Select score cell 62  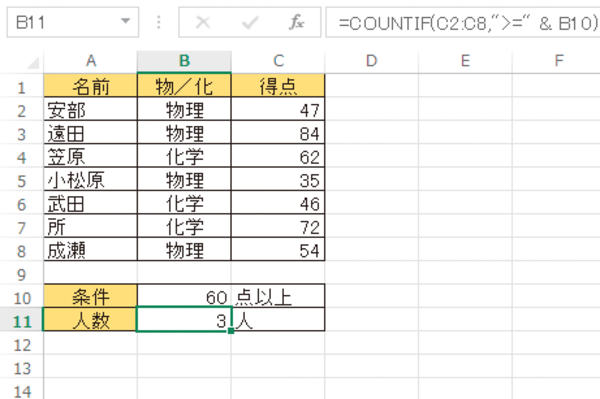point(278,156)
